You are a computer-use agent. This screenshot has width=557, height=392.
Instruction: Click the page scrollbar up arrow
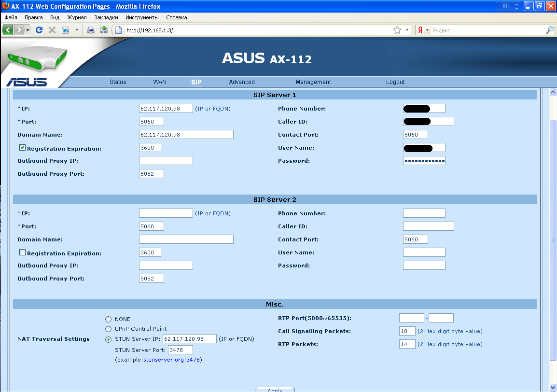[x=552, y=92]
